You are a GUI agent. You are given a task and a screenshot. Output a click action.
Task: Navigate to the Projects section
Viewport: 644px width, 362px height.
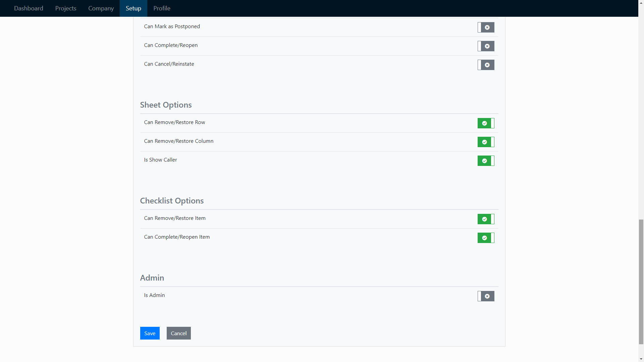click(x=65, y=8)
